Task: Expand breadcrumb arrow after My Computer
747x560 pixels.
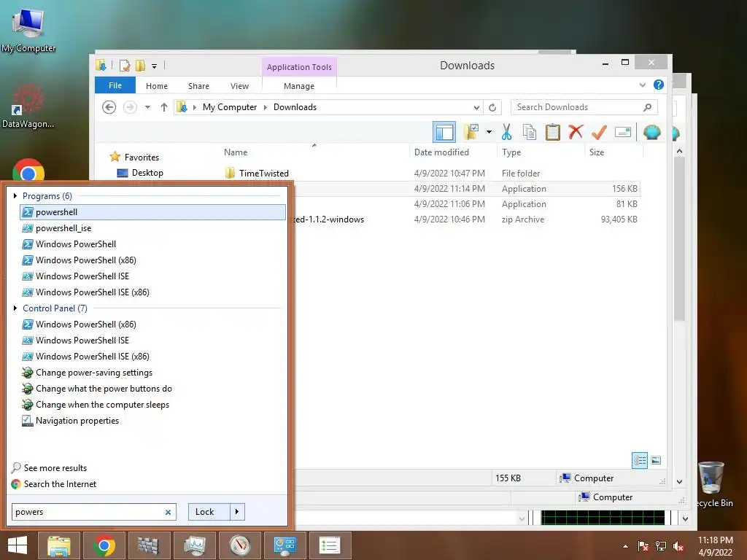Action: [x=266, y=108]
